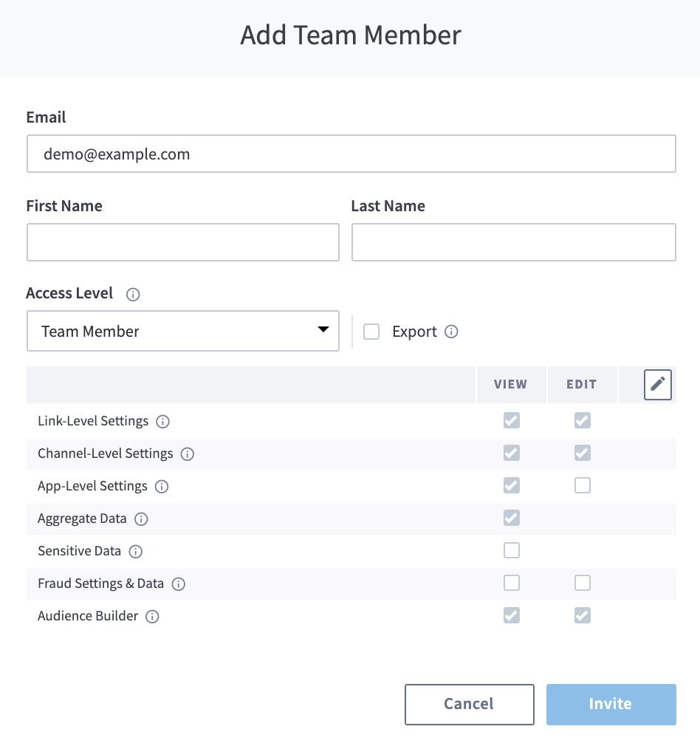Show Sensitive Data info icon
The height and width of the screenshot is (746, 700).
(x=136, y=552)
